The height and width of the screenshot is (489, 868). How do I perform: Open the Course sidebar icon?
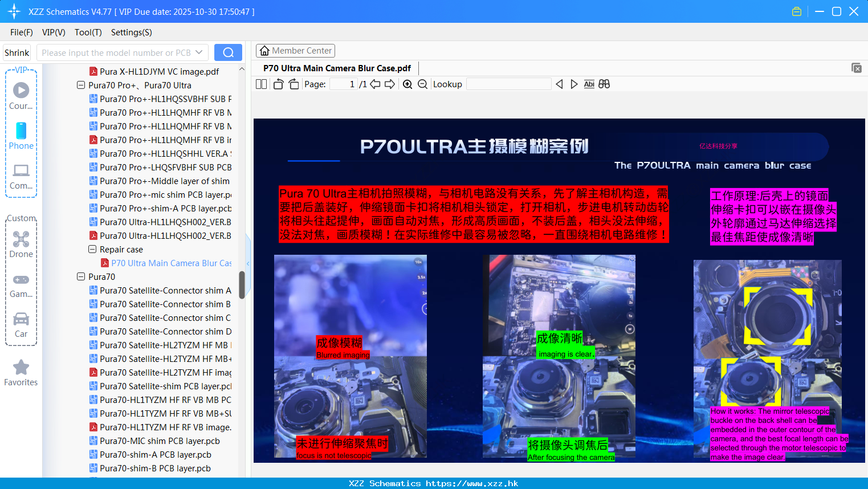coord(21,95)
